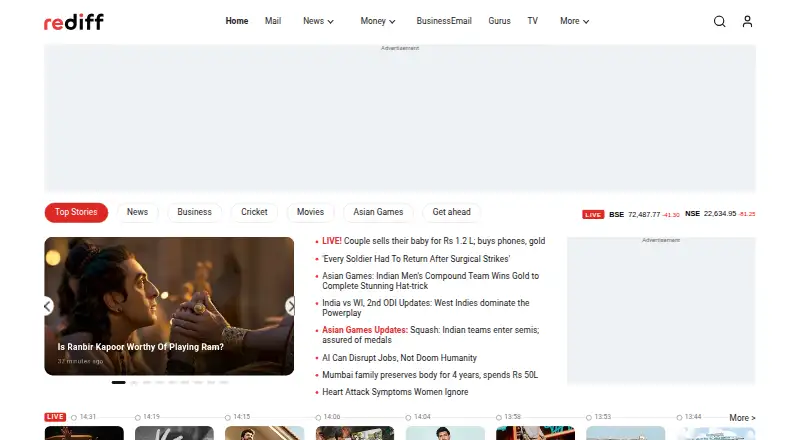Screen dimensions: 800x440
Task: Open the Home nav item
Action: (x=237, y=21)
